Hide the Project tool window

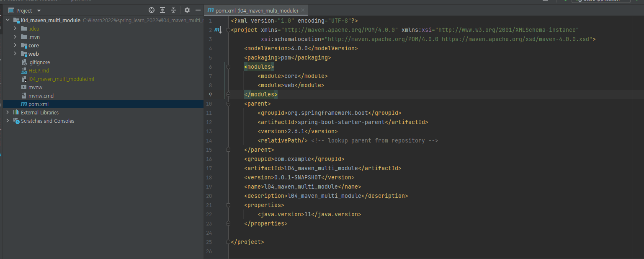point(198,10)
